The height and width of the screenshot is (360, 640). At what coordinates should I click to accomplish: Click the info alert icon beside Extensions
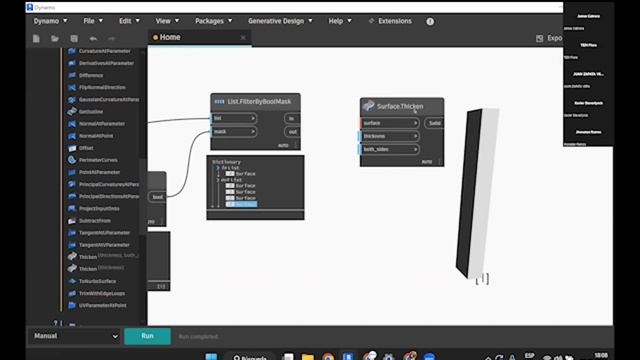430,21
